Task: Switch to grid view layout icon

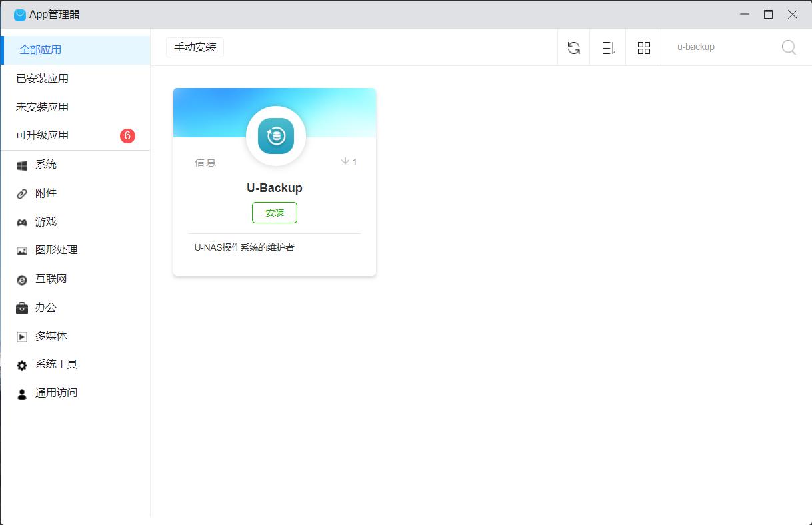Action: coord(643,47)
